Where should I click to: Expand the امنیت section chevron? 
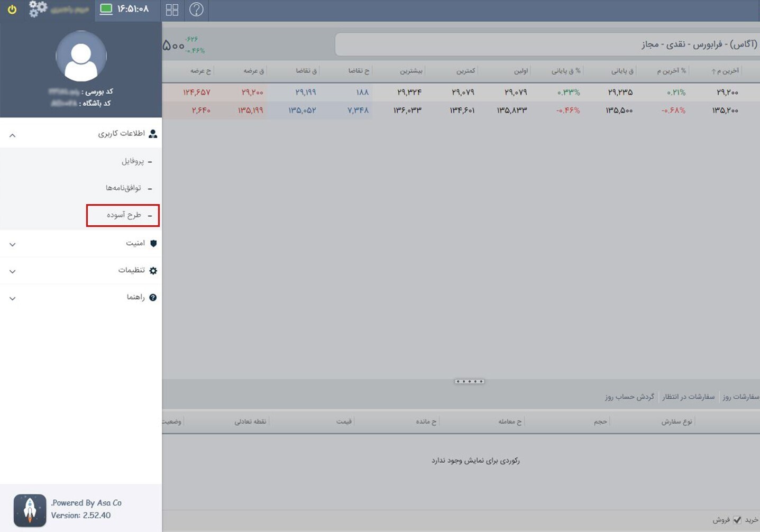[13, 244]
